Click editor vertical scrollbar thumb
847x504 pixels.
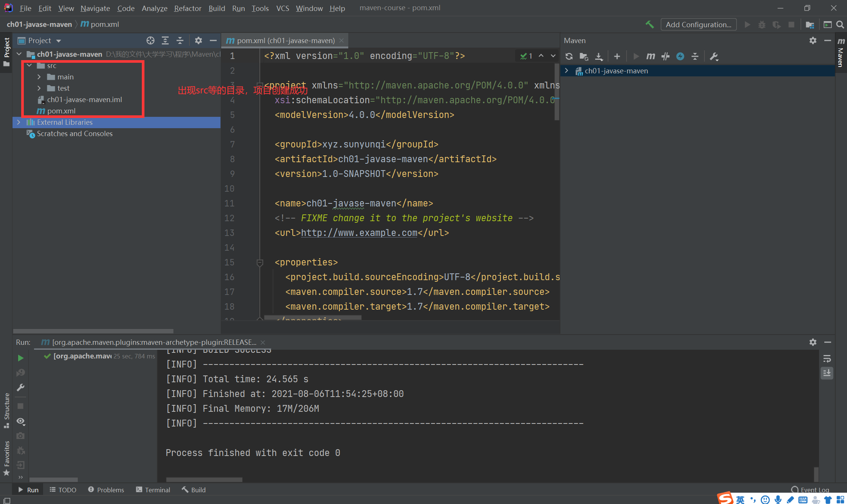(x=557, y=92)
